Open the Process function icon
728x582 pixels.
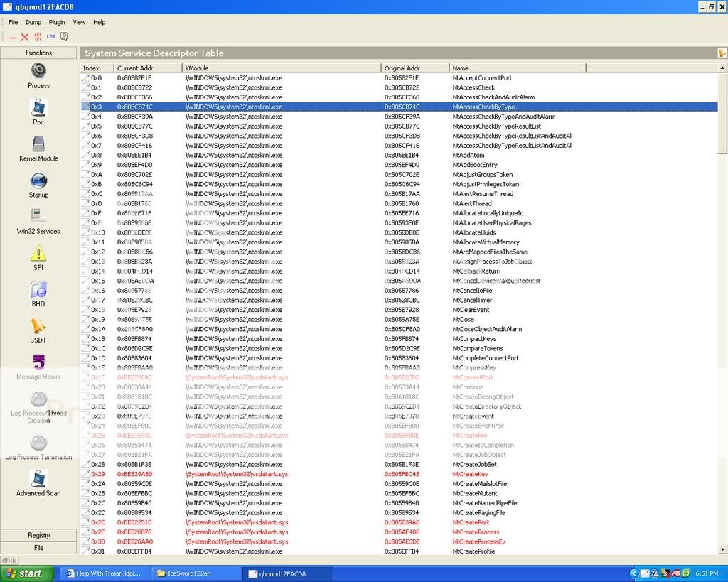(38, 71)
